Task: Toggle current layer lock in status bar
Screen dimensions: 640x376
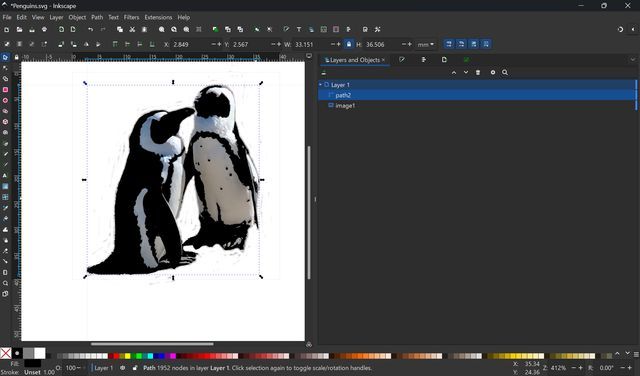Action: [x=135, y=368]
